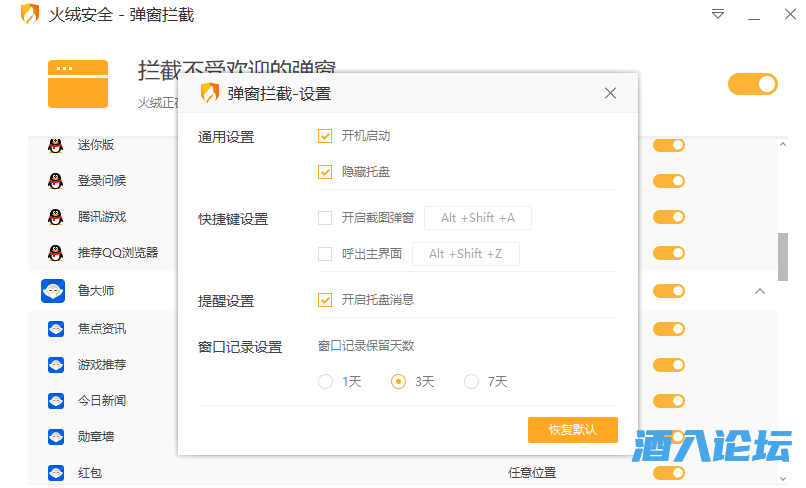Open the title bar dropdown menu icon

718,15
